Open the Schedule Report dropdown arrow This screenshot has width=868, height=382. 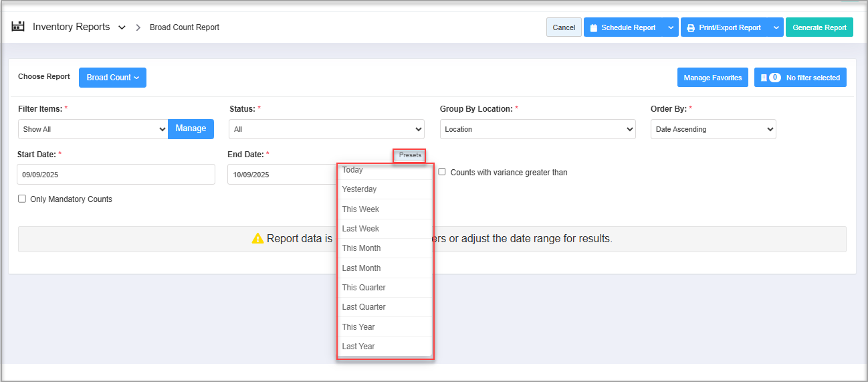pyautogui.click(x=671, y=28)
